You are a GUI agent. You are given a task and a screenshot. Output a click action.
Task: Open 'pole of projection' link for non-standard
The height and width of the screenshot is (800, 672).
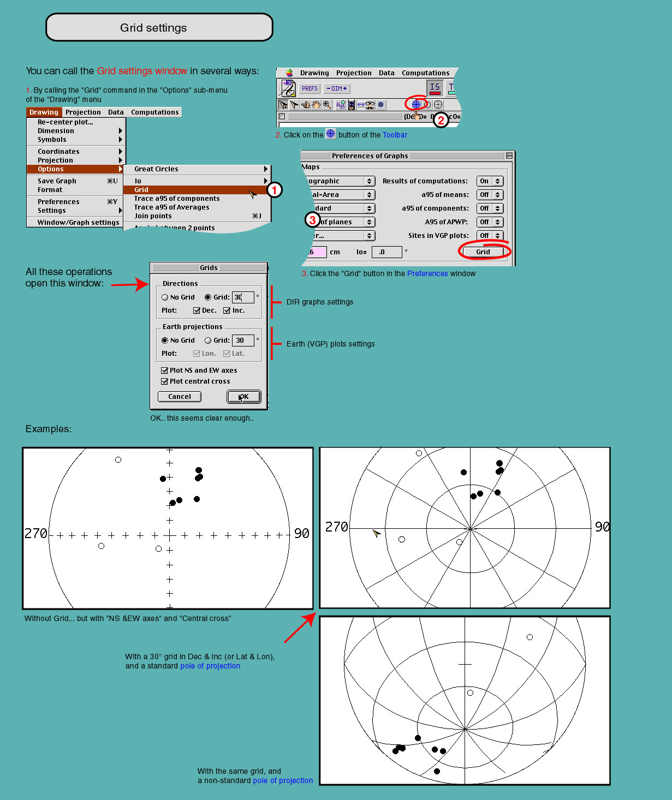point(283,781)
